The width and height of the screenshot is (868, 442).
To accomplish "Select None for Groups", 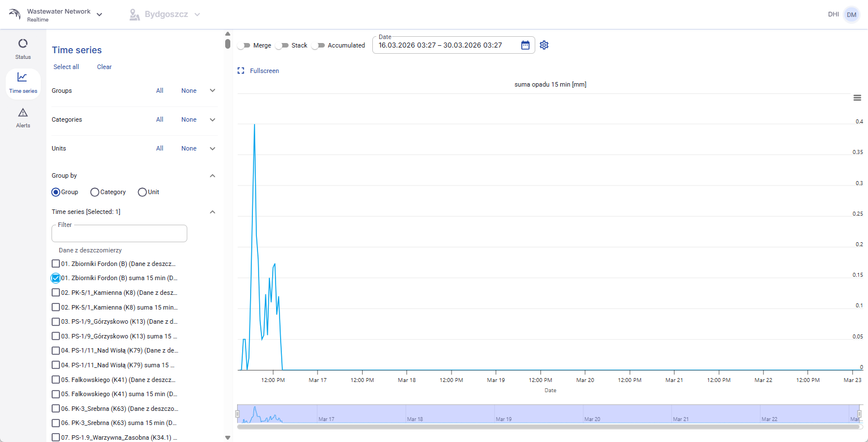I will [189, 91].
